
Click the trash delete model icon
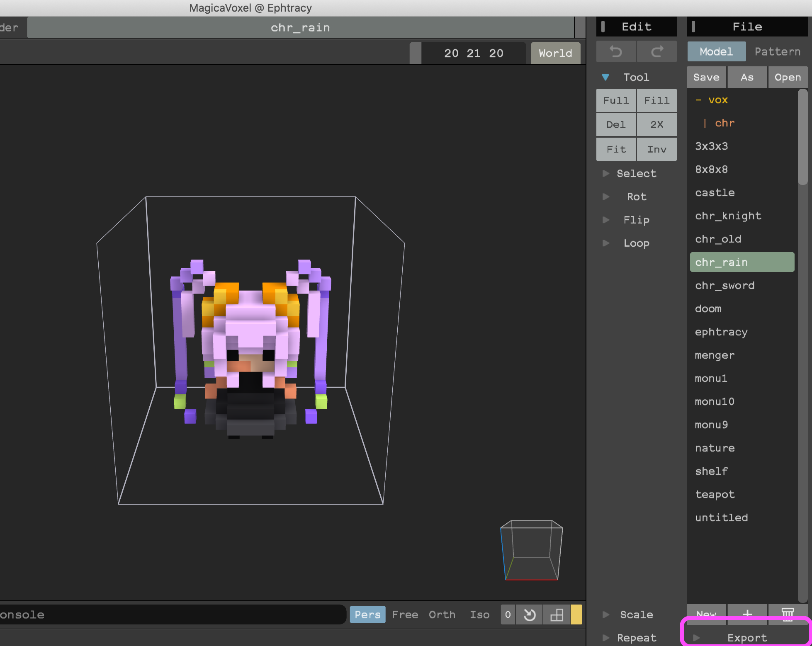[788, 613]
